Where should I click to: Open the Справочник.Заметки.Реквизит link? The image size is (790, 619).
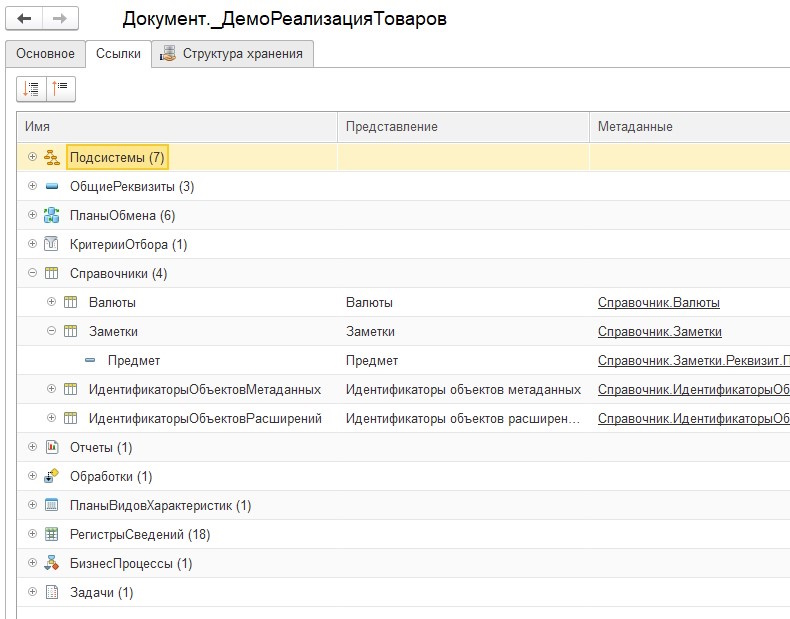pos(694,361)
